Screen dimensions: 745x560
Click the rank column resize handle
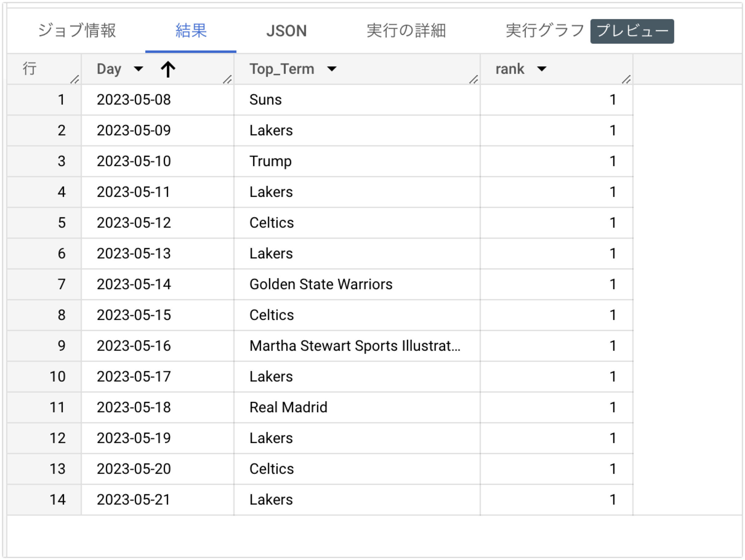(x=626, y=79)
